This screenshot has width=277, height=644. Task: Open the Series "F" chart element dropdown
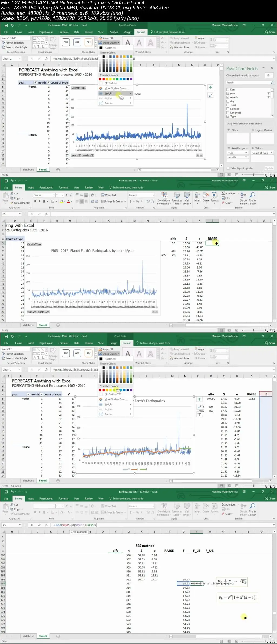(x=28, y=349)
